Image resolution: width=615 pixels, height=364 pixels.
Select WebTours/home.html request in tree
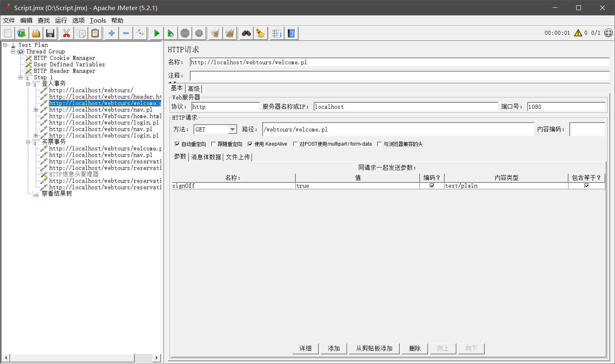click(105, 116)
